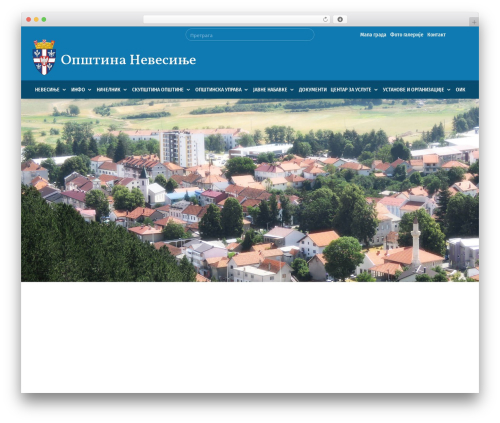
Task: Click the yellow minimize window dot
Action: click(x=36, y=19)
